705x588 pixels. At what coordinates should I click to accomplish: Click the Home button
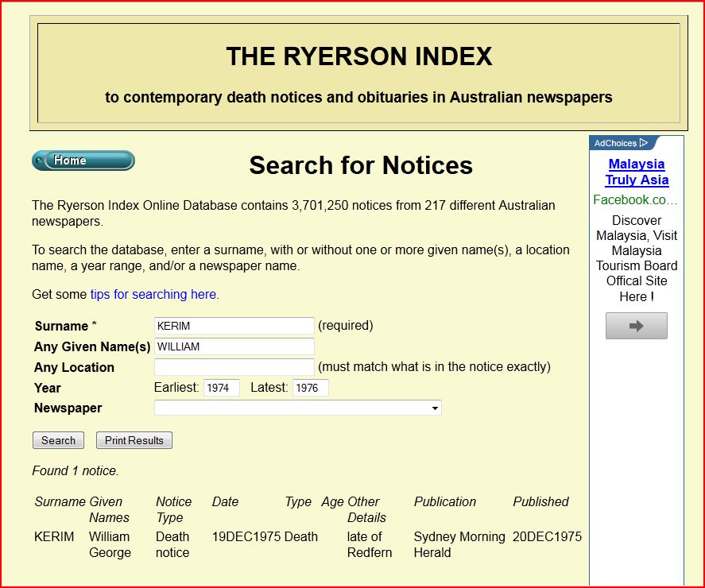[83, 161]
